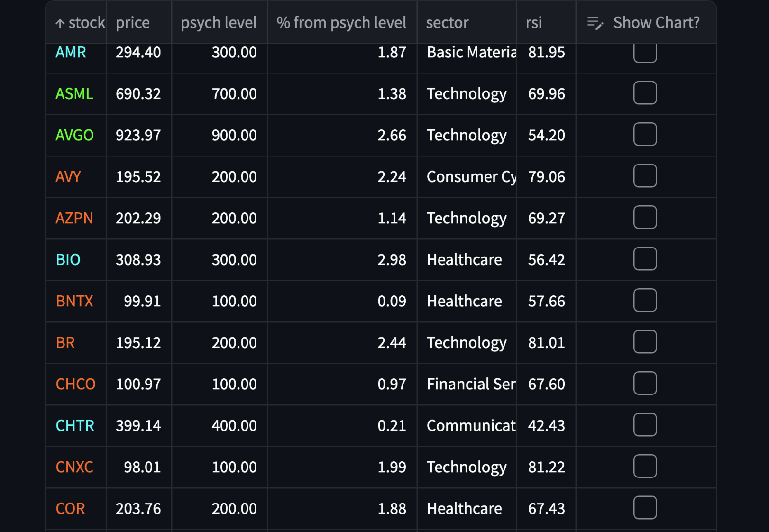The image size is (769, 532).
Task: Sort the table by price
Action: point(132,22)
